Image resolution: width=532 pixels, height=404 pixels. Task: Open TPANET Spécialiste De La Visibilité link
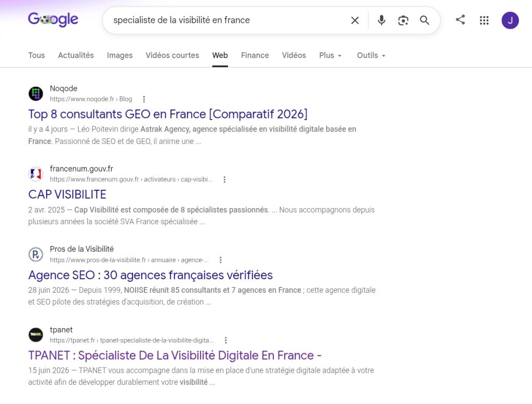point(175,356)
